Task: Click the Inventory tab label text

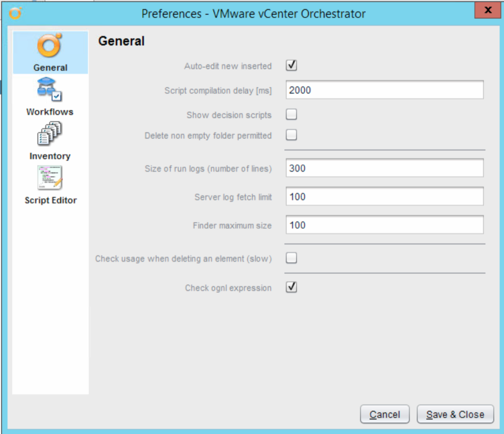Action: (50, 156)
